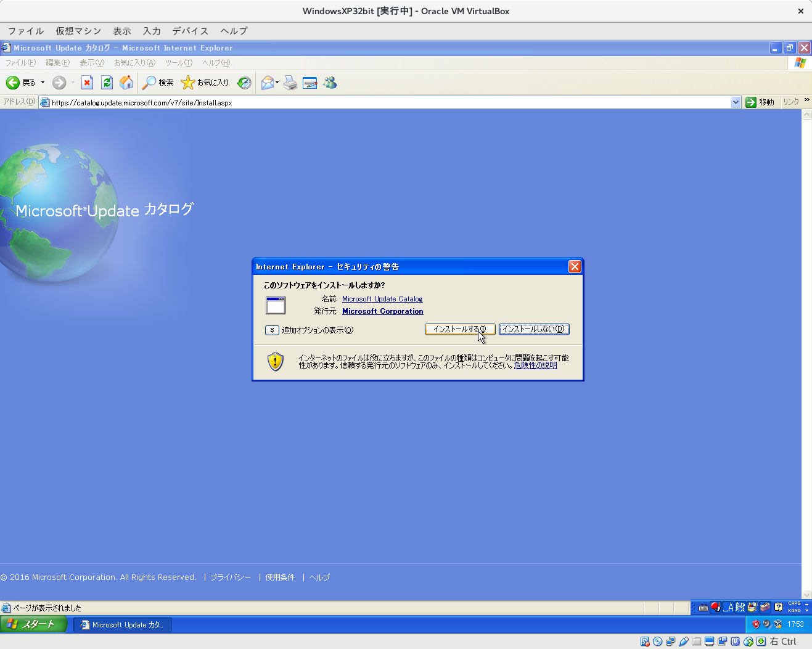
Task: Open VirtualBox ファイル menu
Action: click(x=26, y=31)
